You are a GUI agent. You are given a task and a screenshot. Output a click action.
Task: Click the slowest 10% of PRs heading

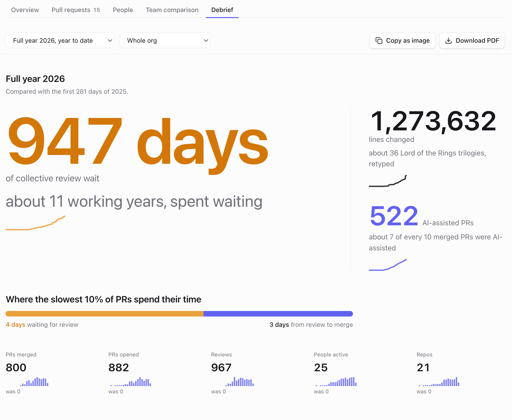click(104, 299)
